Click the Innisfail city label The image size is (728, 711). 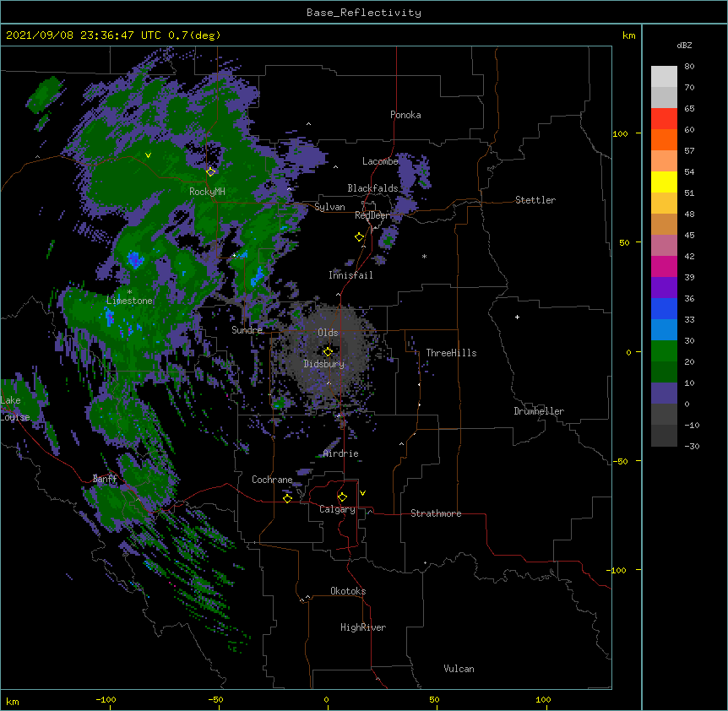tap(350, 275)
